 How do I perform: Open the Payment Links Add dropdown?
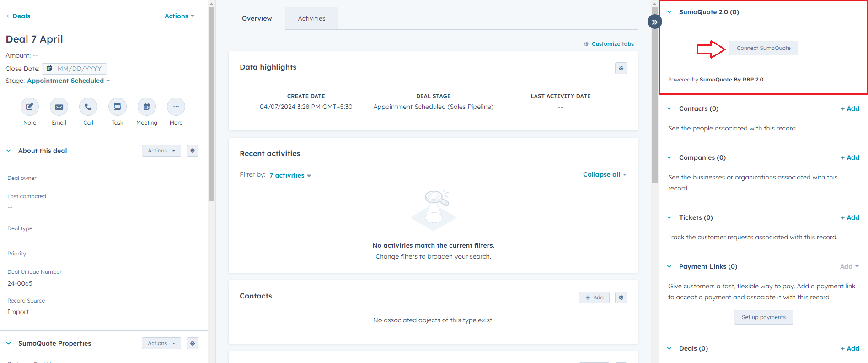tap(849, 266)
